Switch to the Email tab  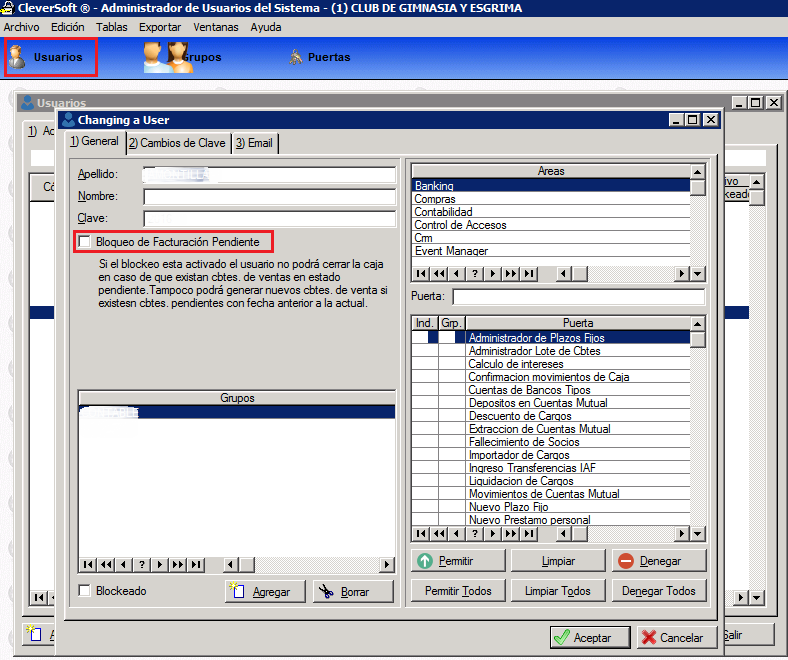click(x=254, y=143)
